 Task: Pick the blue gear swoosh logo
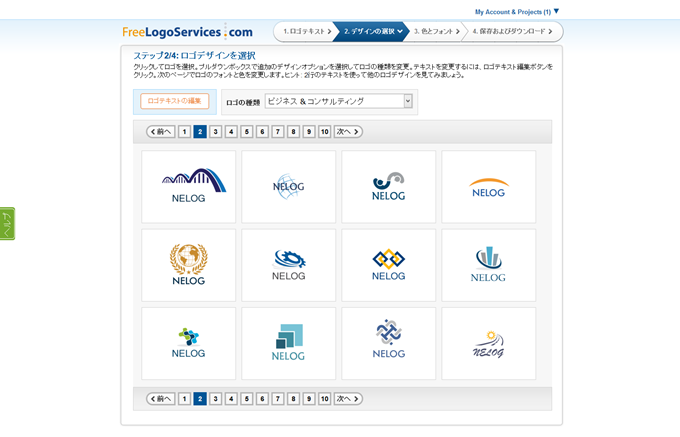tap(288, 265)
